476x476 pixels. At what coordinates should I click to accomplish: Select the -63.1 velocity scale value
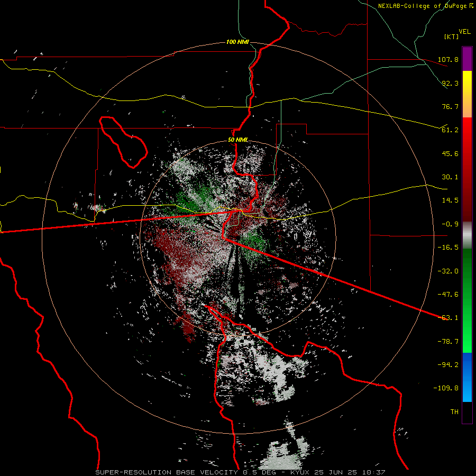click(x=448, y=318)
